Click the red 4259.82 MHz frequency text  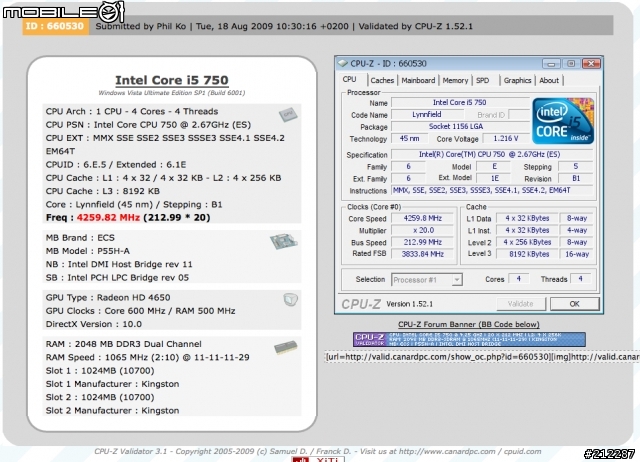(x=108, y=218)
